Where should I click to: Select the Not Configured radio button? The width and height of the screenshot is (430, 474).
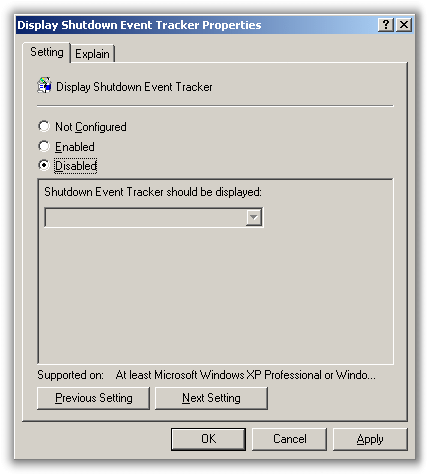tap(44, 126)
